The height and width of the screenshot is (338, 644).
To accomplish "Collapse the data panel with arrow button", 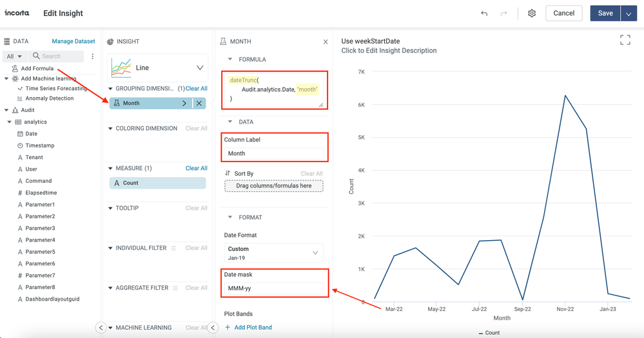I will click(101, 328).
